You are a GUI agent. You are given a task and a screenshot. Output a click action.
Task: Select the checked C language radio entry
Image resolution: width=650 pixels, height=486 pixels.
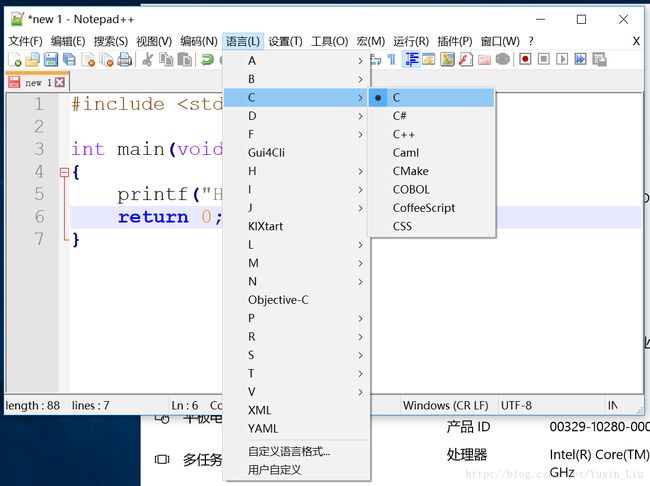click(x=432, y=98)
